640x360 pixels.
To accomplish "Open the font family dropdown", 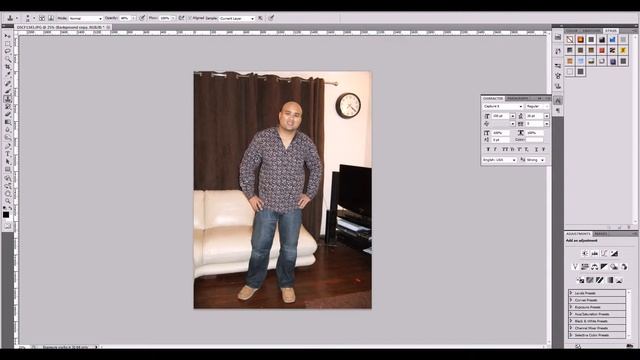I will click(502, 107).
